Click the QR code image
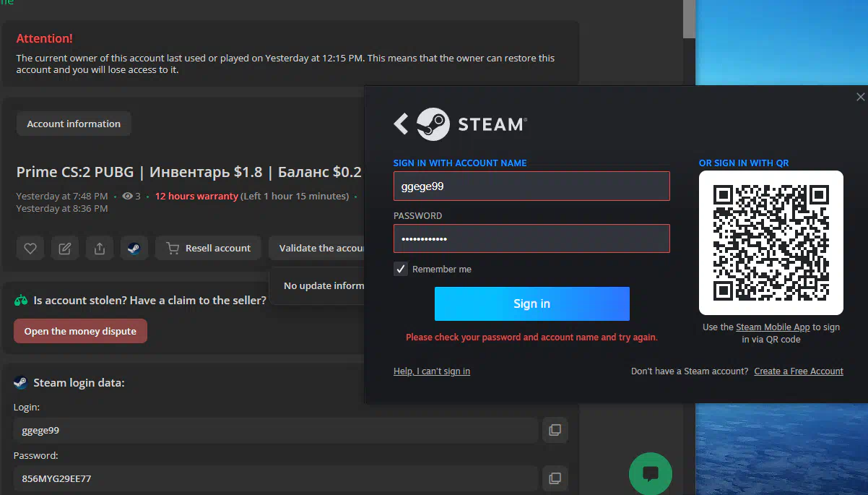The height and width of the screenshot is (495, 868). pyautogui.click(x=771, y=243)
